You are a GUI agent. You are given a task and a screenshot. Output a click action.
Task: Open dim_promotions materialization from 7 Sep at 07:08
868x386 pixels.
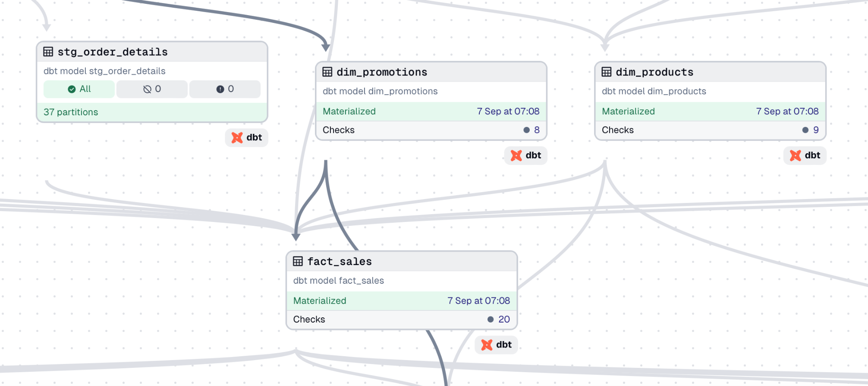[x=508, y=111]
